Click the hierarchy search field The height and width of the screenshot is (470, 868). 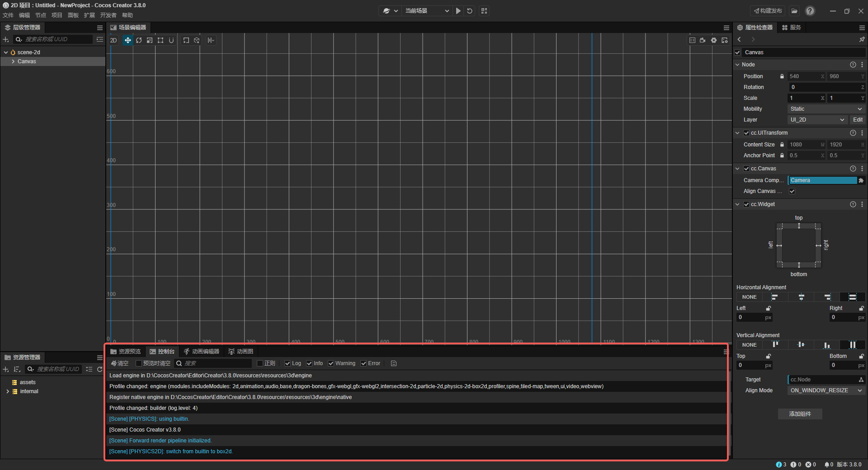pos(53,39)
